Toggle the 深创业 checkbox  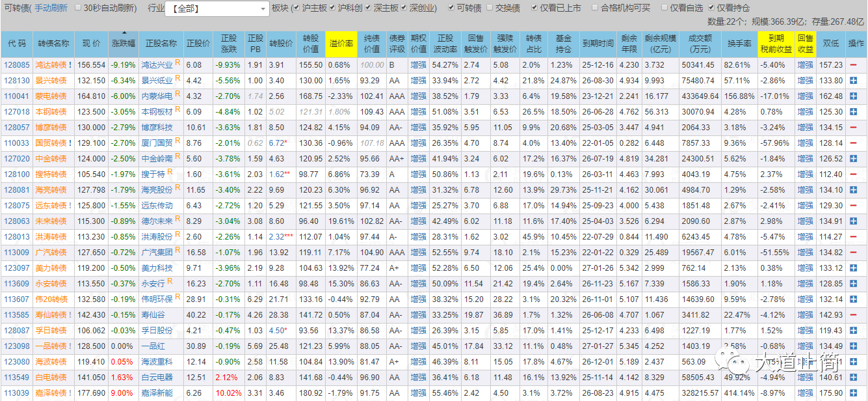pos(404,8)
